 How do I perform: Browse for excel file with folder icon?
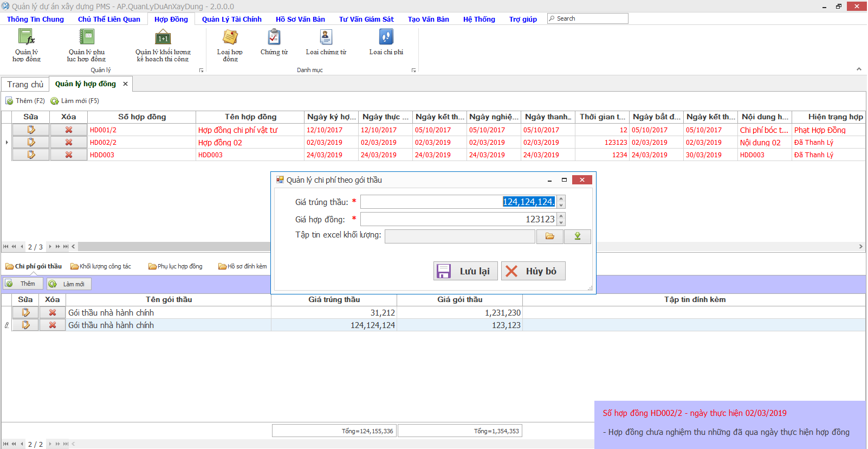click(x=550, y=236)
